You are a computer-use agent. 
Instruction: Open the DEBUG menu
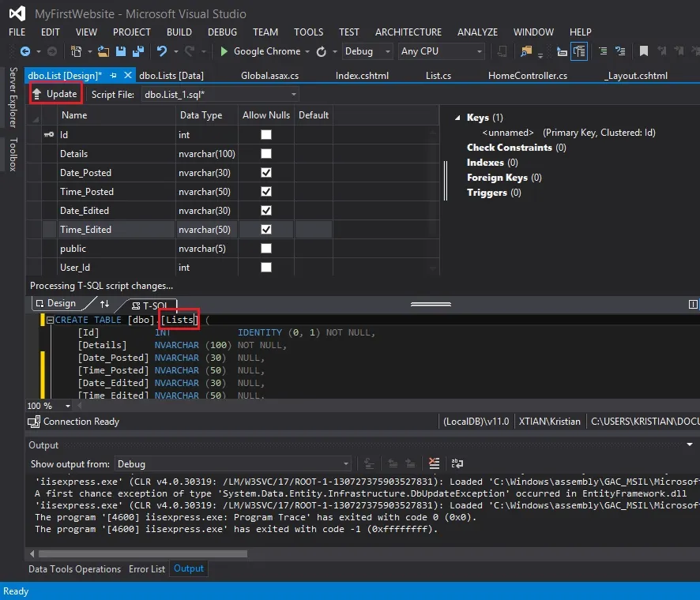222,32
